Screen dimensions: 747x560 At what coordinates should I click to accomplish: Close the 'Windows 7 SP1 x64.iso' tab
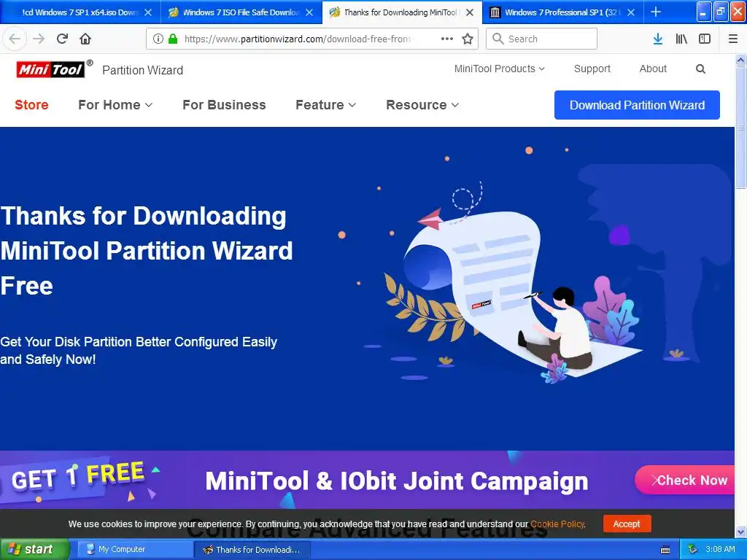click(x=148, y=12)
